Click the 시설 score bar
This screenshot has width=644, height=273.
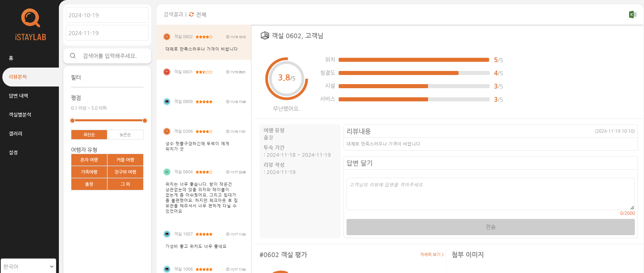coord(414,86)
